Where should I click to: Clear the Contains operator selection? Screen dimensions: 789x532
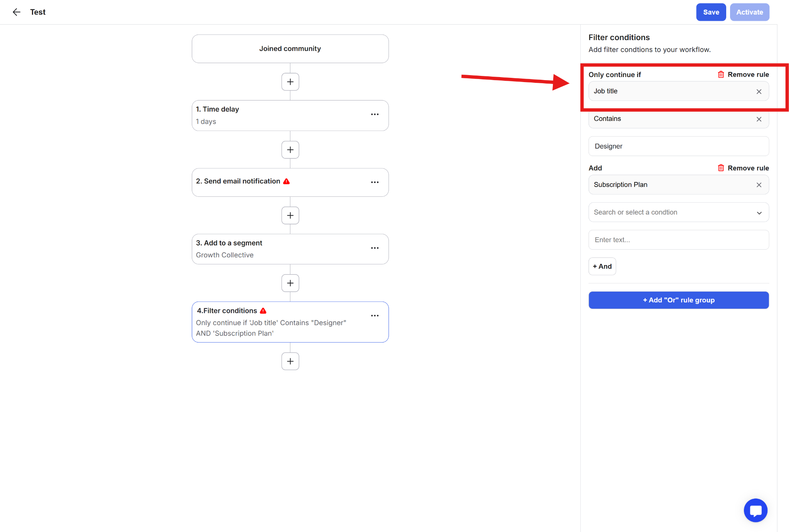pos(759,119)
